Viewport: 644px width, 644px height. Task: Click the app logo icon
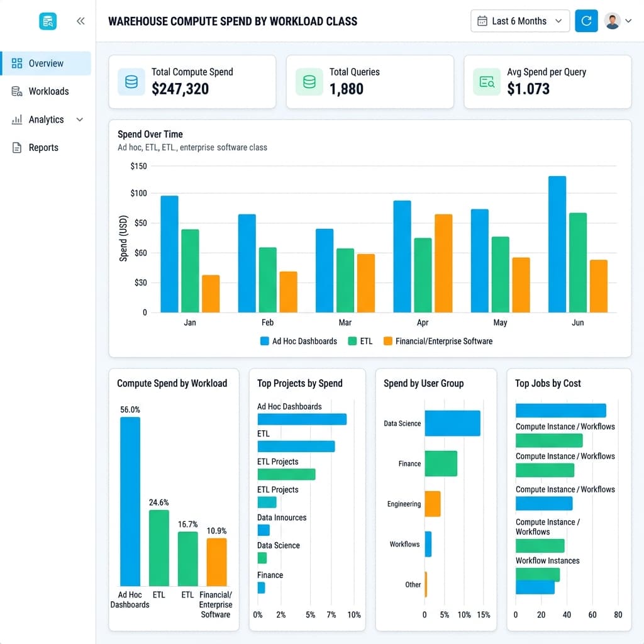(x=48, y=21)
